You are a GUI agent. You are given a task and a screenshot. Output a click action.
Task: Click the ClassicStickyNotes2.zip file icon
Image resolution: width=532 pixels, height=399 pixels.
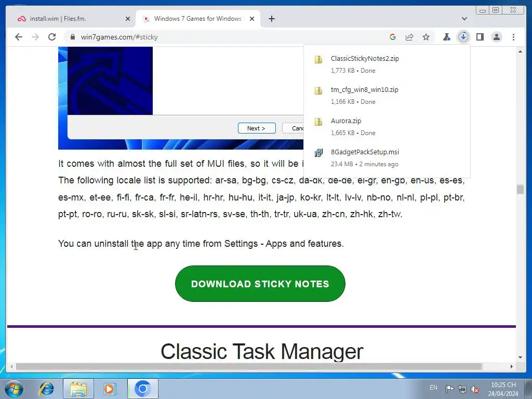[318, 59]
